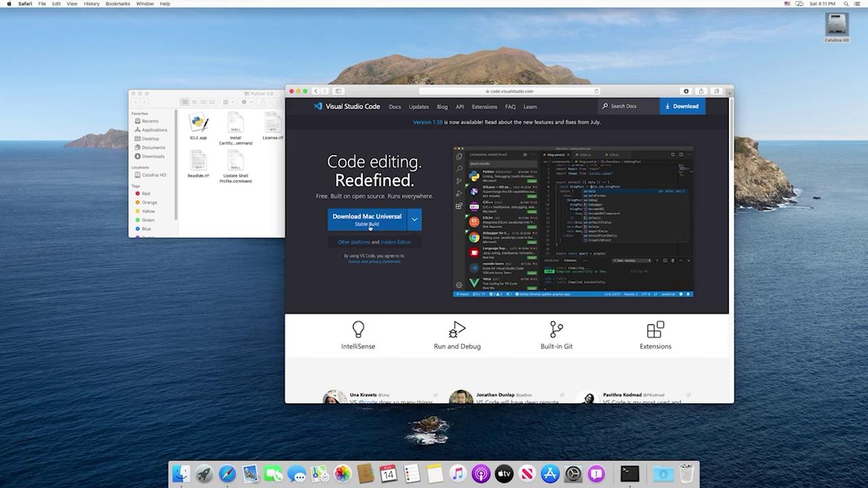Click the Extensions feature icon
868x488 pixels.
[655, 329]
